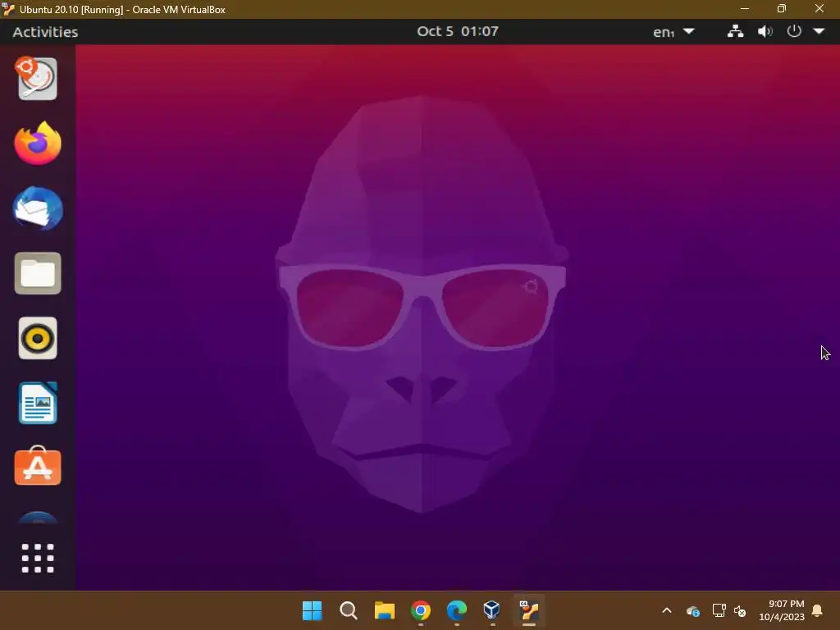Open LibreOffice Writer from the dock
This screenshot has height=630, width=840.
pyautogui.click(x=38, y=403)
